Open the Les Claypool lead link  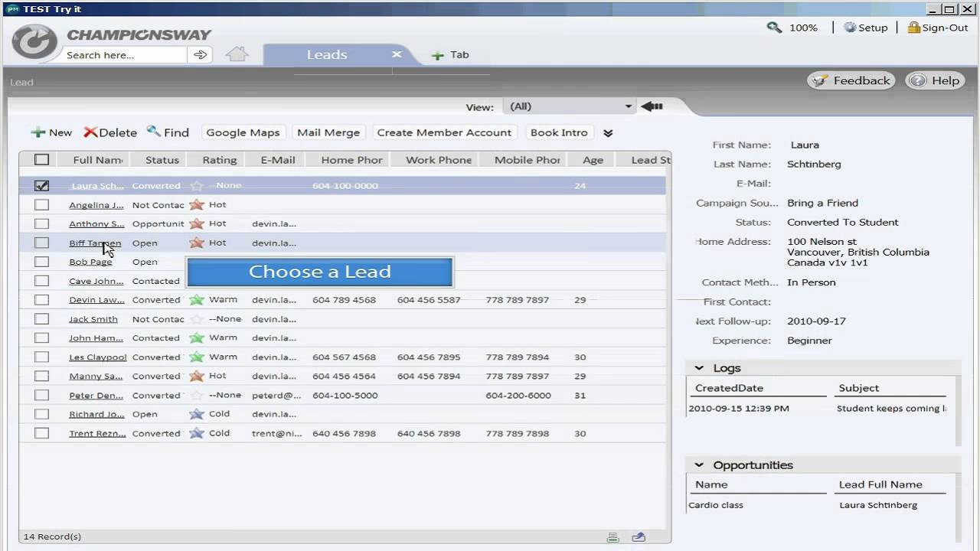[98, 357]
